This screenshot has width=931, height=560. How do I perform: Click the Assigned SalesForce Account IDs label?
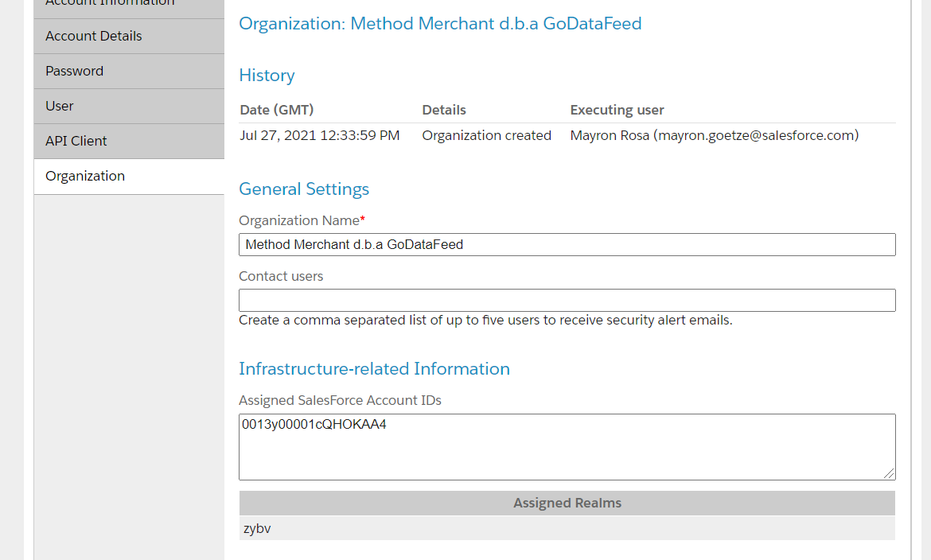coord(341,400)
